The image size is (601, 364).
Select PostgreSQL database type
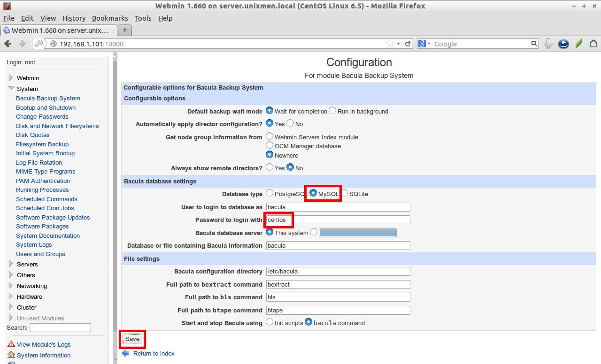270,193
